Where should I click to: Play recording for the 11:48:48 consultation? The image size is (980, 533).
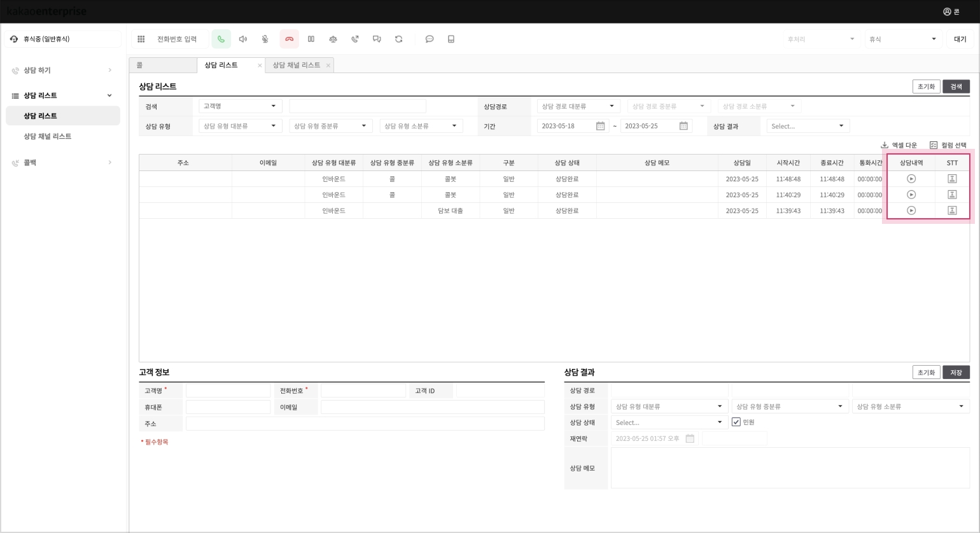(911, 179)
